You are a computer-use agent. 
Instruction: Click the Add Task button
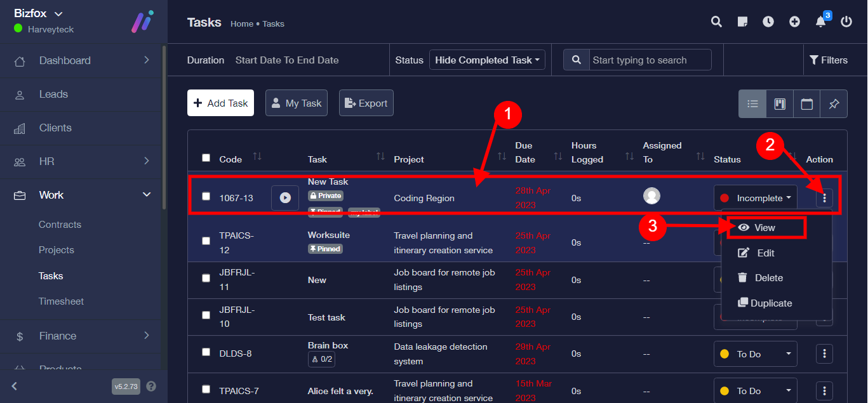pyautogui.click(x=220, y=103)
